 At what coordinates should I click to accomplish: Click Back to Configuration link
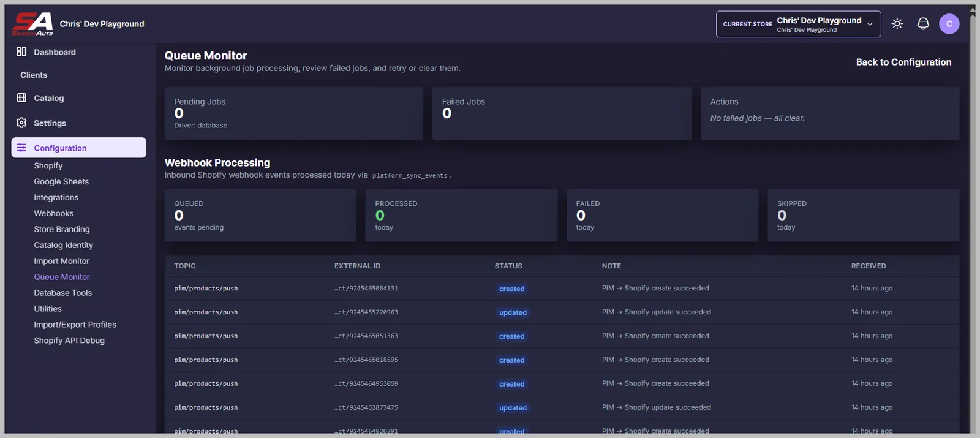(x=903, y=62)
